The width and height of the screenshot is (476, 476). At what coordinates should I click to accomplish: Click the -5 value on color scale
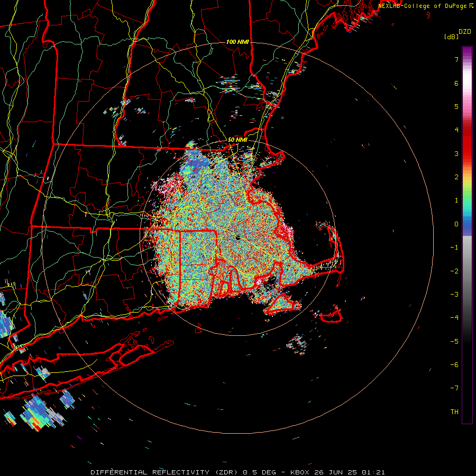point(454,341)
